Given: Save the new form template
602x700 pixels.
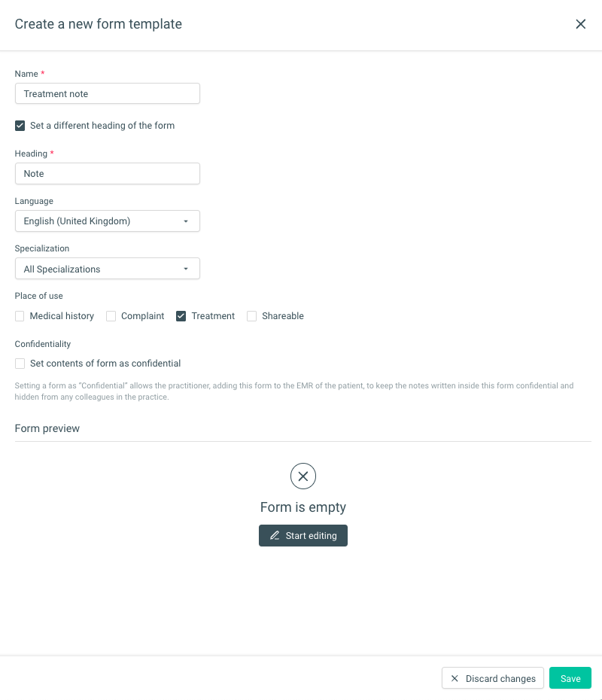Looking at the screenshot, I should point(570,679).
